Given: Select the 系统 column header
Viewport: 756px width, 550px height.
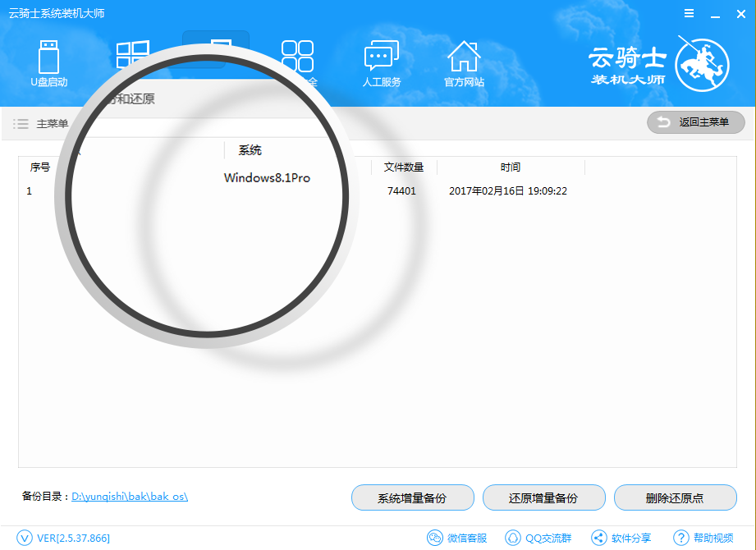Looking at the screenshot, I should click(250, 150).
